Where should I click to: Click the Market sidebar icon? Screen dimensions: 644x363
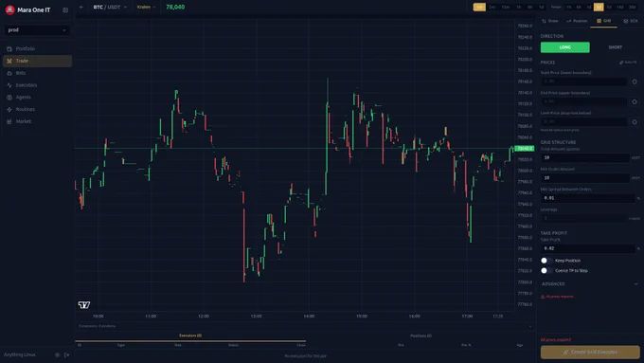click(9, 121)
